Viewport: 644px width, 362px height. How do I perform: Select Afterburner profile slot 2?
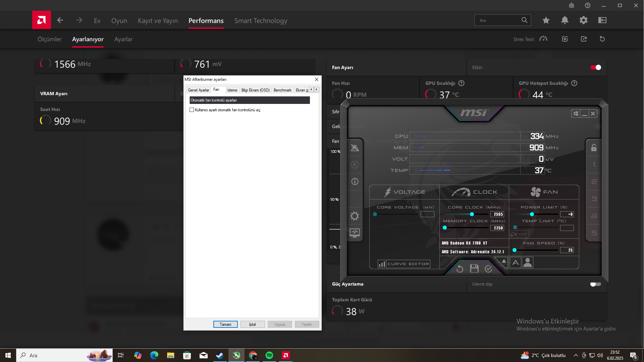pos(594,182)
